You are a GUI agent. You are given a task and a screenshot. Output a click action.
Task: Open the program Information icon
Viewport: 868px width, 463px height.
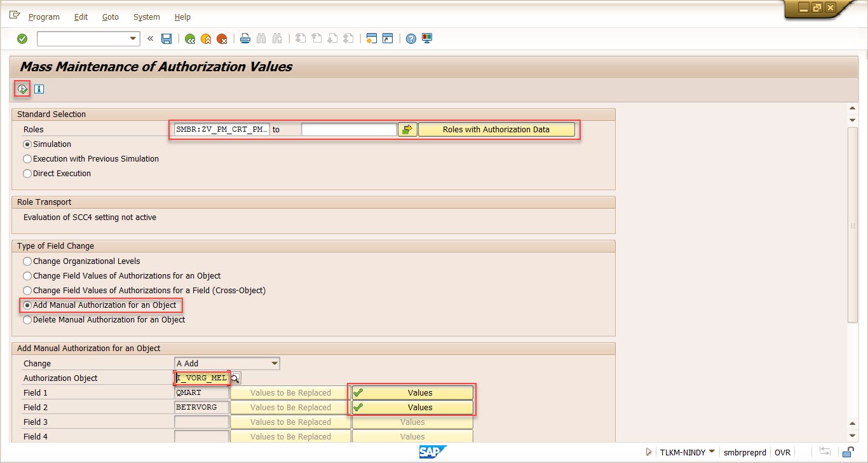pos(39,89)
